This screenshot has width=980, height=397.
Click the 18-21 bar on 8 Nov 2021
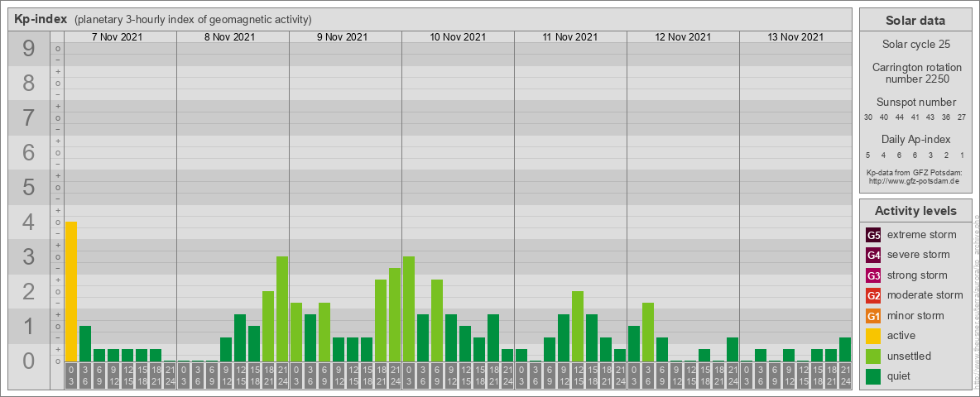(x=268, y=327)
